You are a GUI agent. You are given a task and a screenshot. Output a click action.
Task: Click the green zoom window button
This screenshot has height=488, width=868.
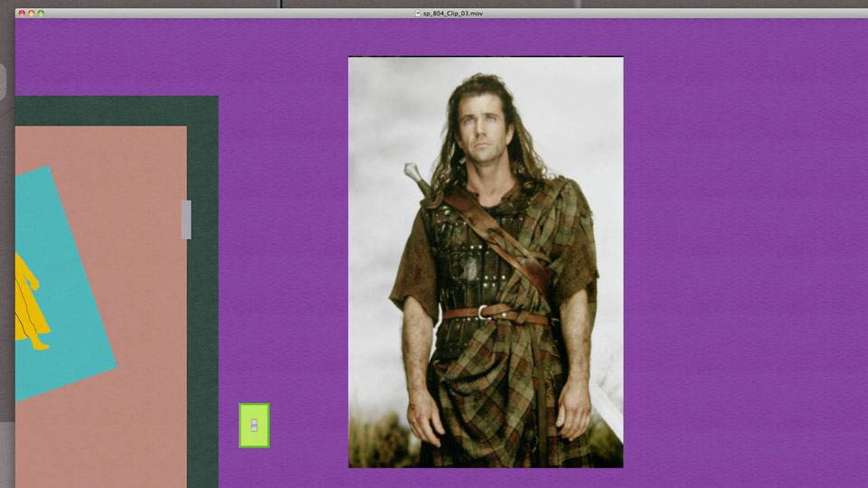[41, 14]
